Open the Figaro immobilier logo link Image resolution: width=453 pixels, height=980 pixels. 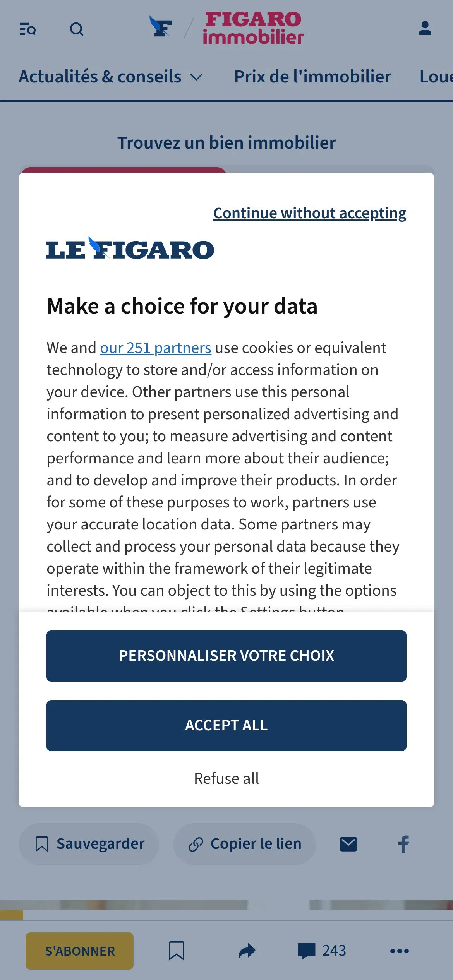(x=253, y=27)
